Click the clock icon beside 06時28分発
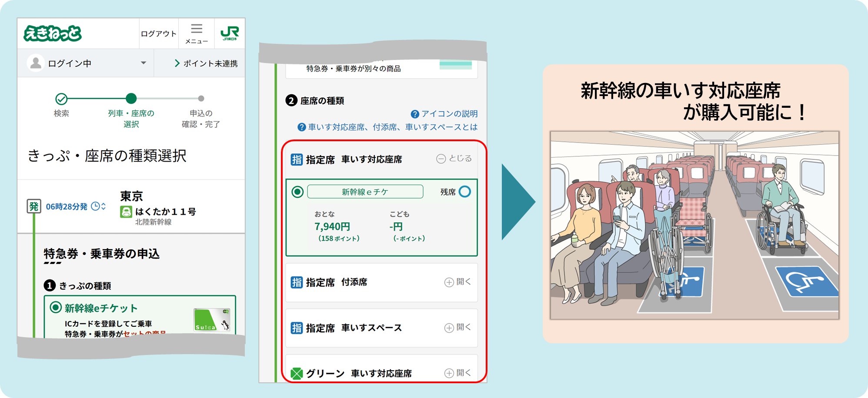Image resolution: width=868 pixels, height=398 pixels. click(x=96, y=206)
